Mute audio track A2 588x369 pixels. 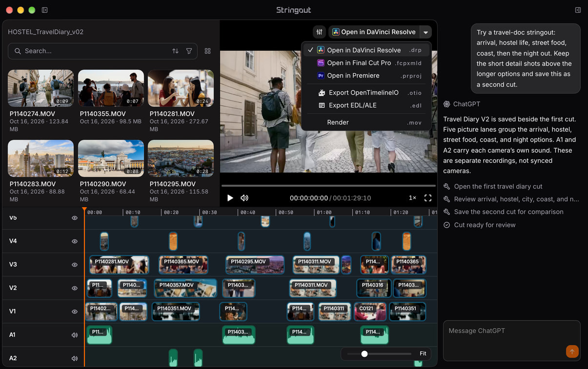point(75,358)
